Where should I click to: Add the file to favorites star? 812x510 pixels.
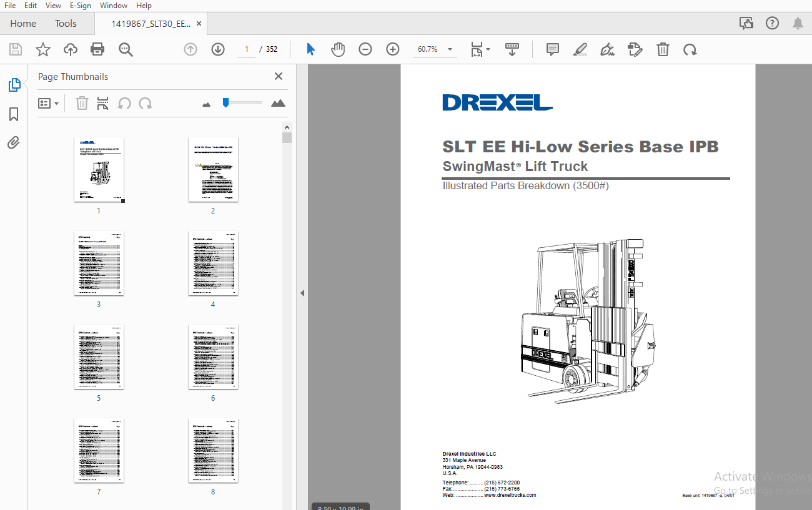pyautogui.click(x=42, y=49)
